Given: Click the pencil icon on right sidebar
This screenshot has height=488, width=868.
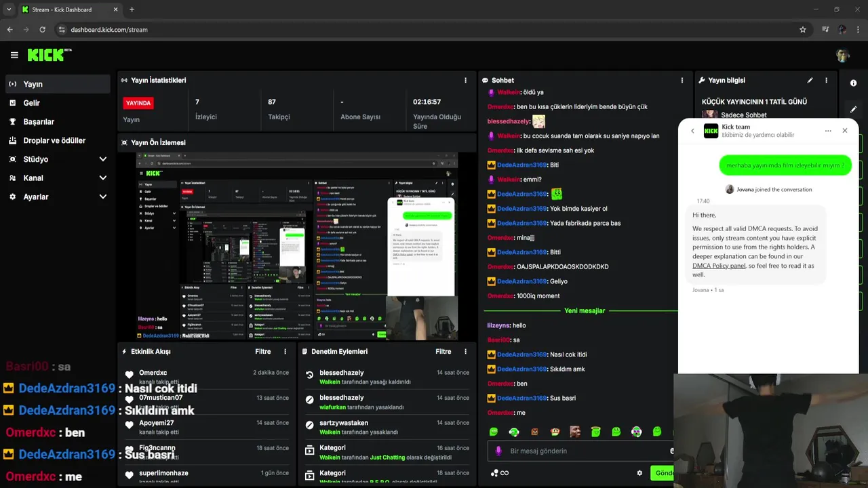Looking at the screenshot, I should click(x=853, y=108).
